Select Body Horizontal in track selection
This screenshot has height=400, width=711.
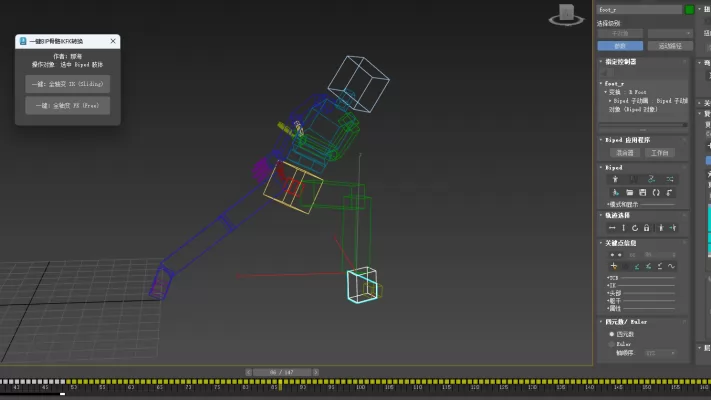611,228
